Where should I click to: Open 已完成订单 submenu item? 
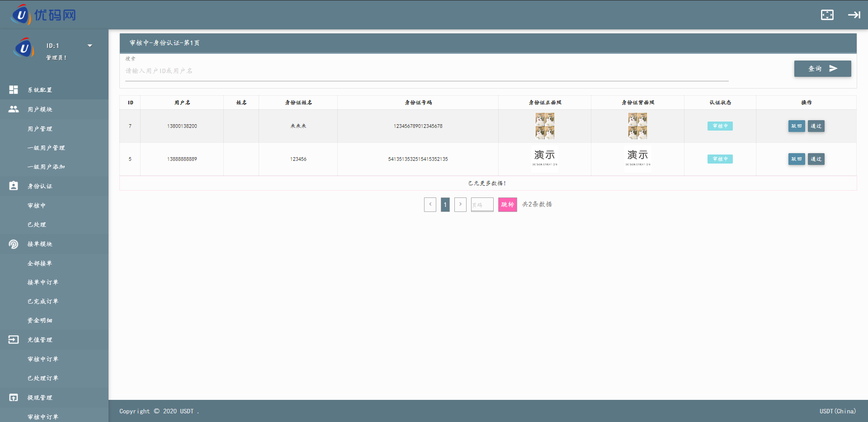(x=54, y=301)
